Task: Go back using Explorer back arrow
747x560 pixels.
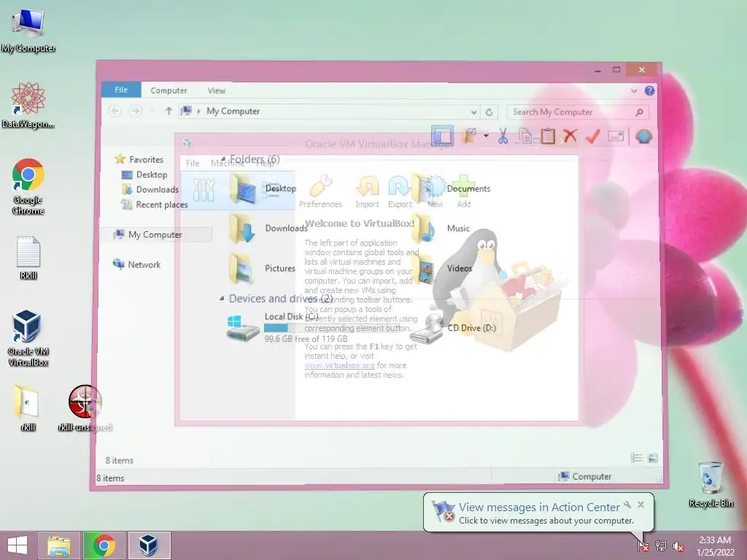Action: [115, 111]
